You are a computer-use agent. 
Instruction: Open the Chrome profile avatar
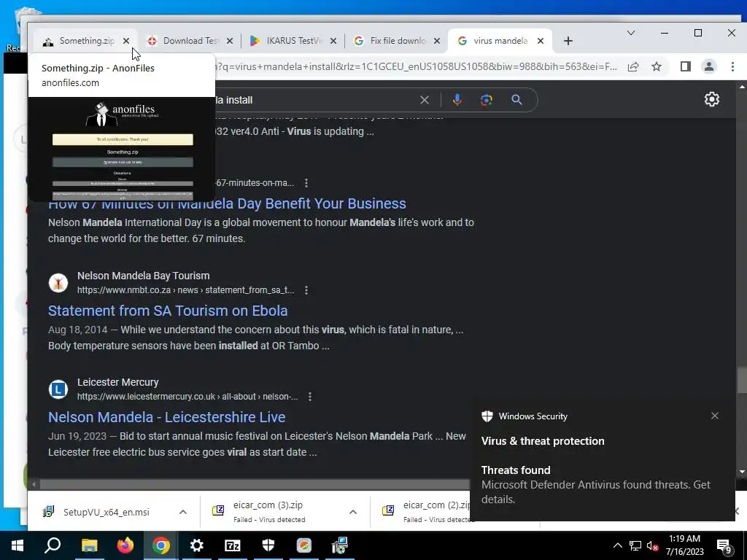pos(709,66)
